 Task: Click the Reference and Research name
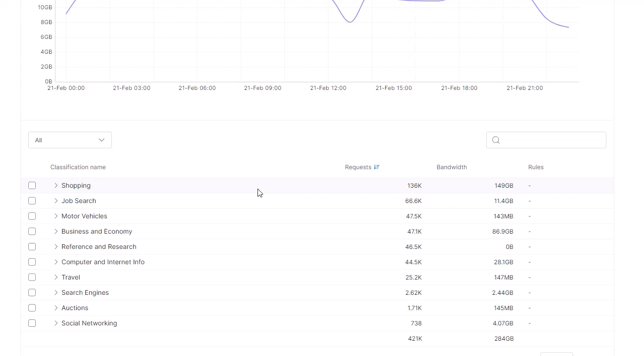(x=99, y=247)
